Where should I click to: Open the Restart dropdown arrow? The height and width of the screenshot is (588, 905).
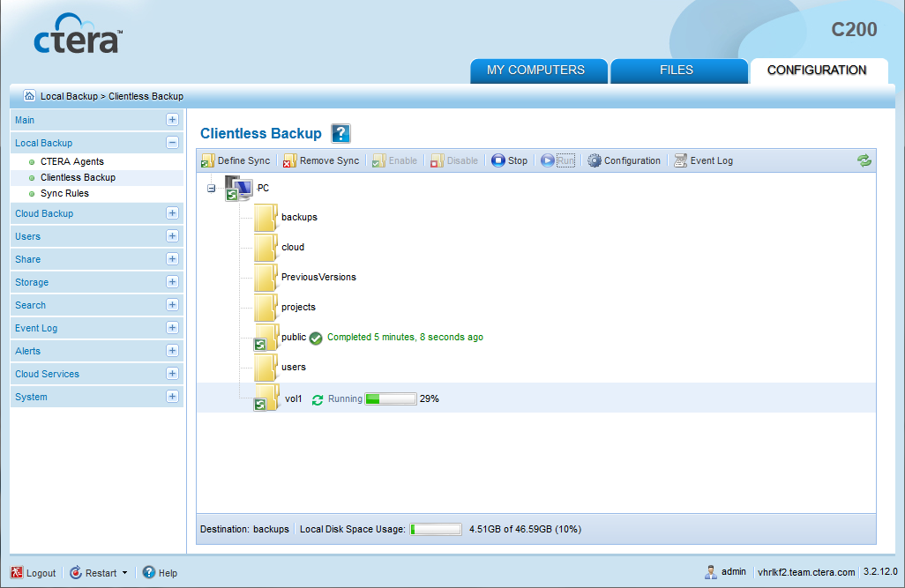click(124, 573)
